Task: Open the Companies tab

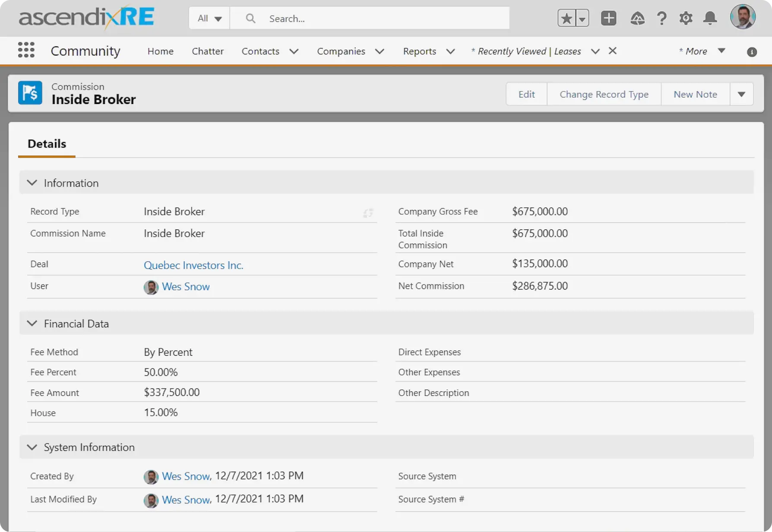Action: coord(341,51)
